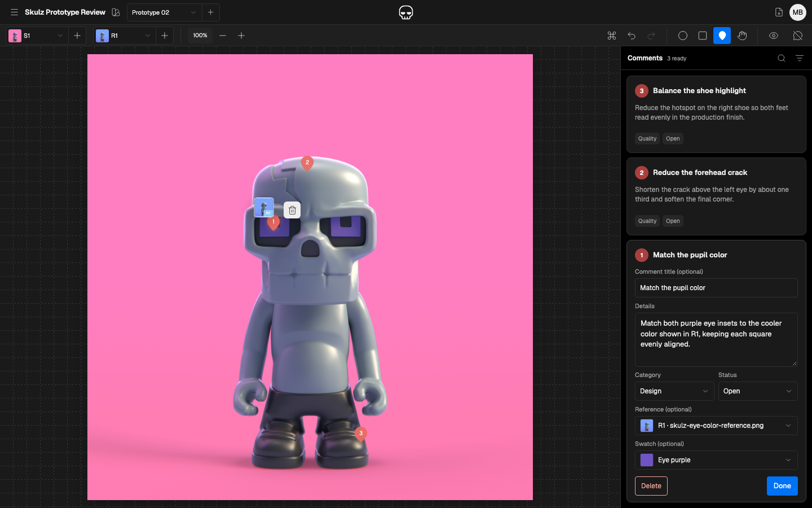Click the R1 reference thumbnail on the canvas
The image size is (812, 508).
(264, 207)
